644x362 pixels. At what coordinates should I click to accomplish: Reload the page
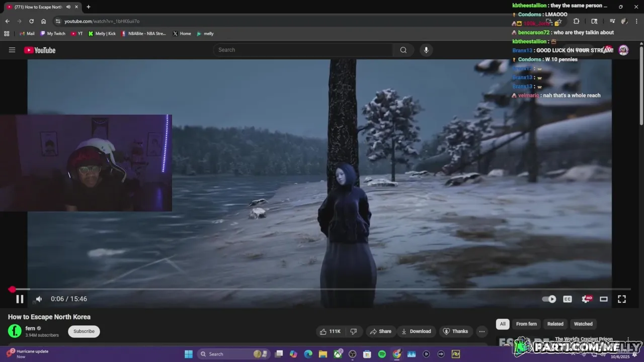pyautogui.click(x=31, y=21)
